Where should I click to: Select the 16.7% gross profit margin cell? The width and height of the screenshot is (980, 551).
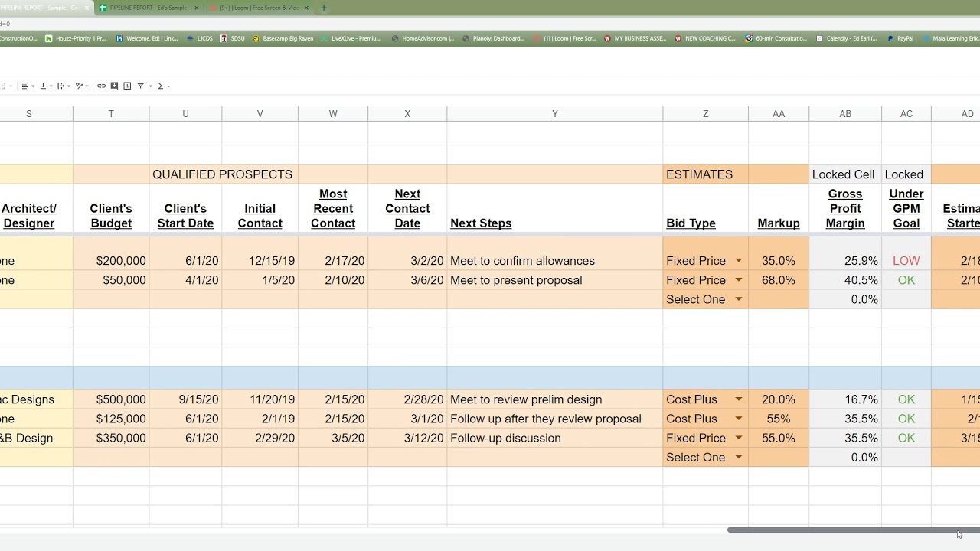tap(845, 399)
